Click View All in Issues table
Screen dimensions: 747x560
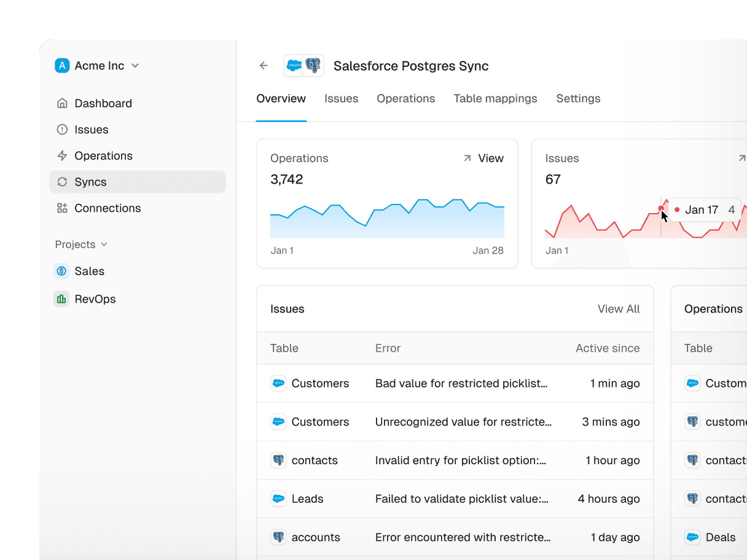pyautogui.click(x=619, y=309)
